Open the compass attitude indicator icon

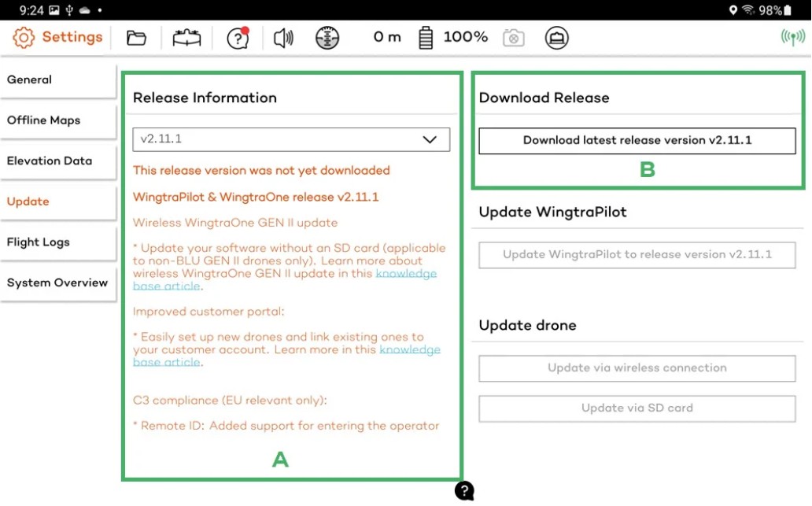pos(327,38)
